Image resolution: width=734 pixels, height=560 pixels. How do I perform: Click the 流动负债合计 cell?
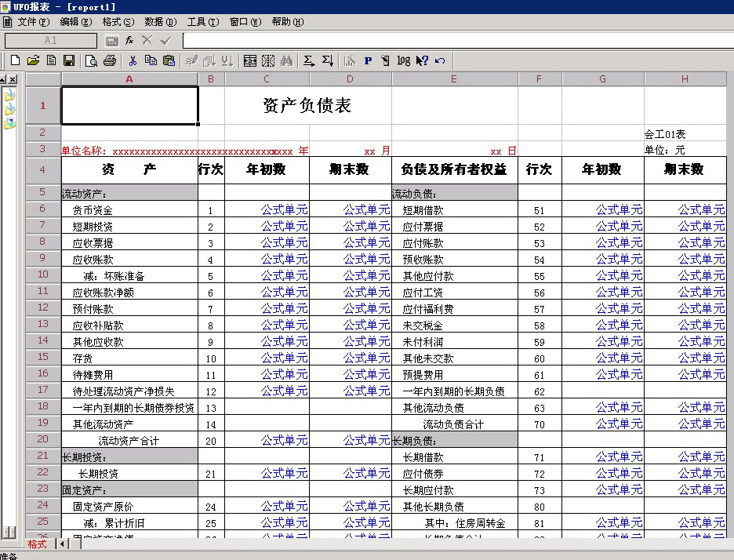point(453,424)
